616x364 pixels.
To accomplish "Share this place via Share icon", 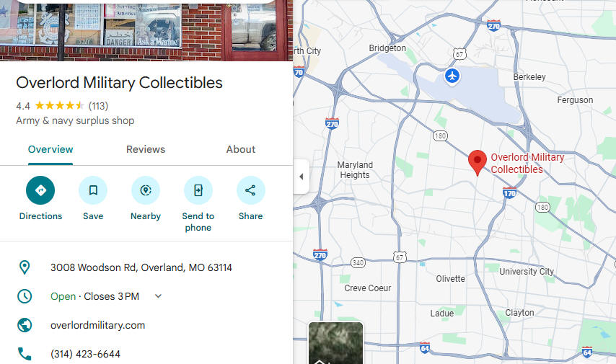I will pyautogui.click(x=250, y=190).
